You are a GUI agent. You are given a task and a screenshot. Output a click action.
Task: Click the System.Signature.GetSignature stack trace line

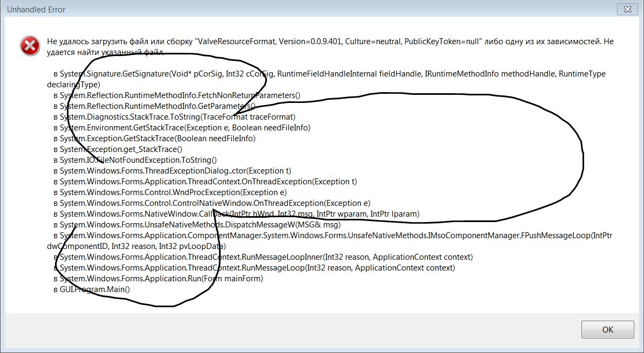pyautogui.click(x=329, y=74)
